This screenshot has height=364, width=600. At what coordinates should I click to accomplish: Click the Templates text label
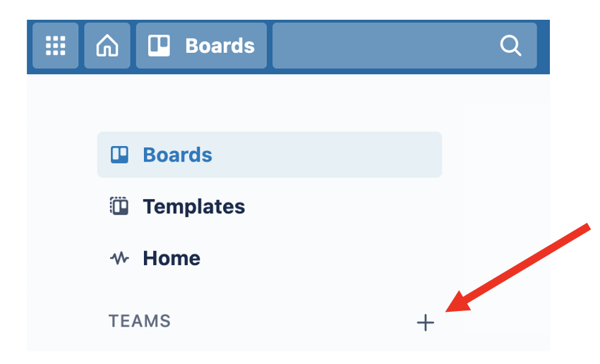194,207
